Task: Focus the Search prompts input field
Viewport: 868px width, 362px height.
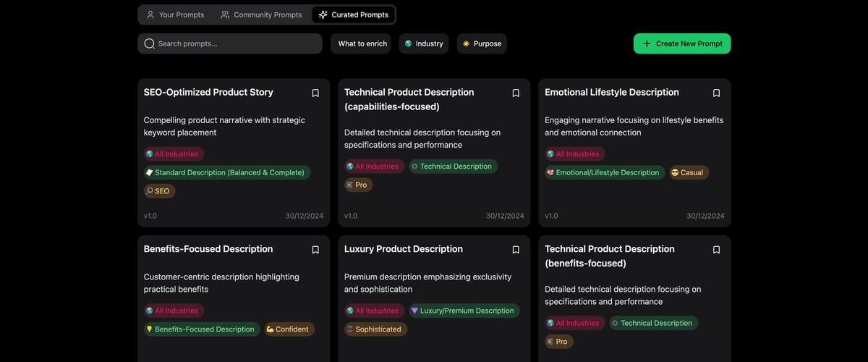Action: pyautogui.click(x=230, y=43)
